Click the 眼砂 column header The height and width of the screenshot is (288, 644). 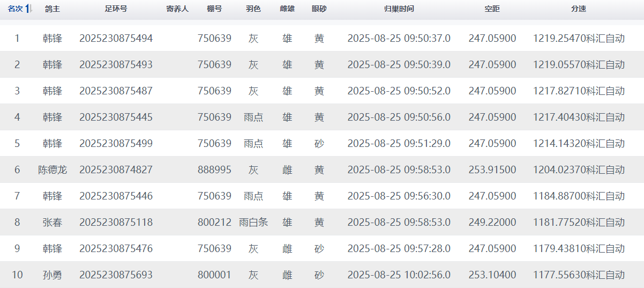pos(319,9)
